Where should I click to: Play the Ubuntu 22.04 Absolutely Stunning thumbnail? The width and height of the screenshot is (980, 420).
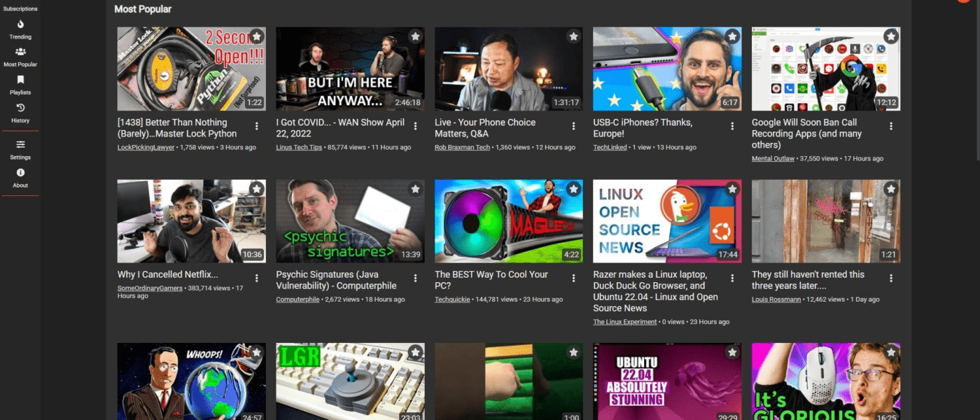(x=667, y=381)
